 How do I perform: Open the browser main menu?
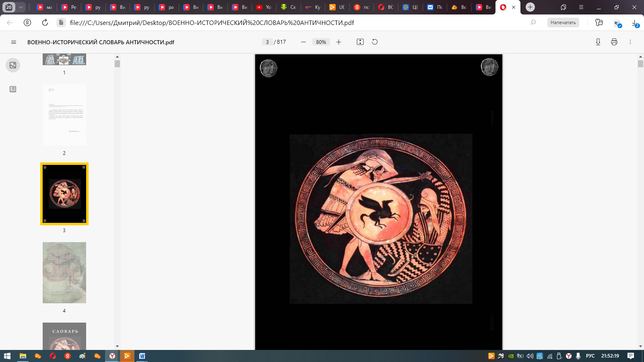click(581, 7)
